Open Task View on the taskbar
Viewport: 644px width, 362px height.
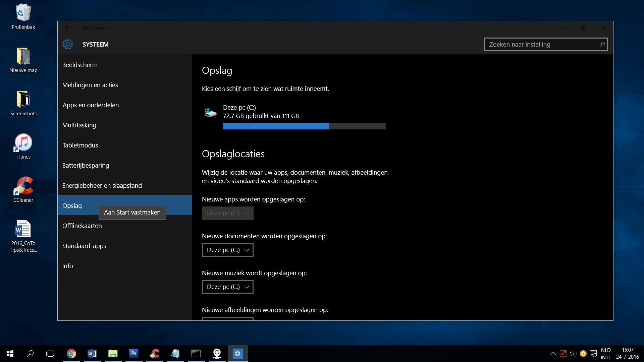50,353
